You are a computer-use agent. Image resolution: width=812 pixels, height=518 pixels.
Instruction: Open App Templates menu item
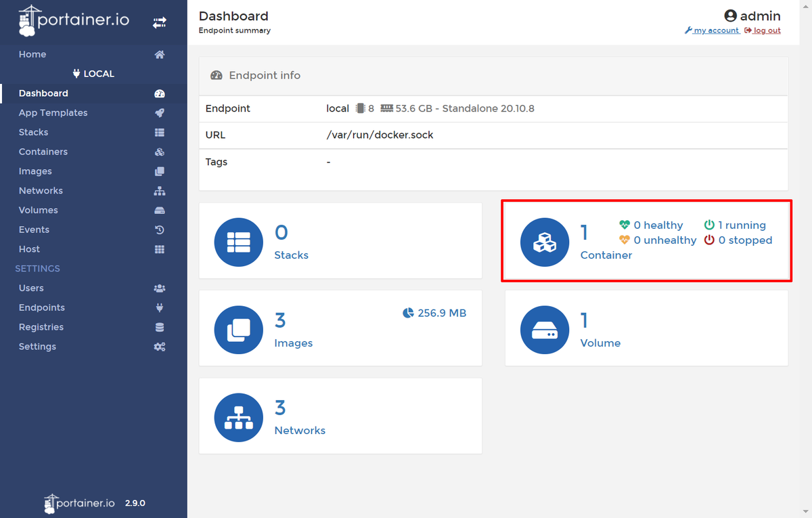coord(53,113)
